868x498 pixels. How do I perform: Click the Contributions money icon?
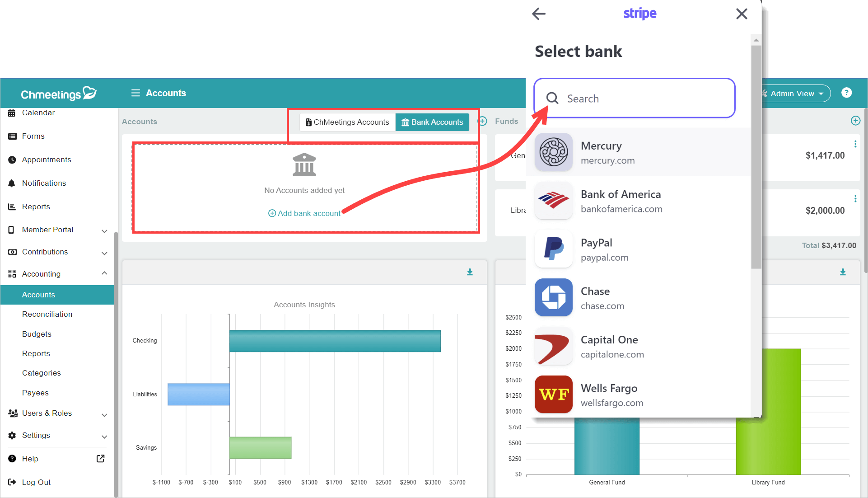(x=12, y=252)
